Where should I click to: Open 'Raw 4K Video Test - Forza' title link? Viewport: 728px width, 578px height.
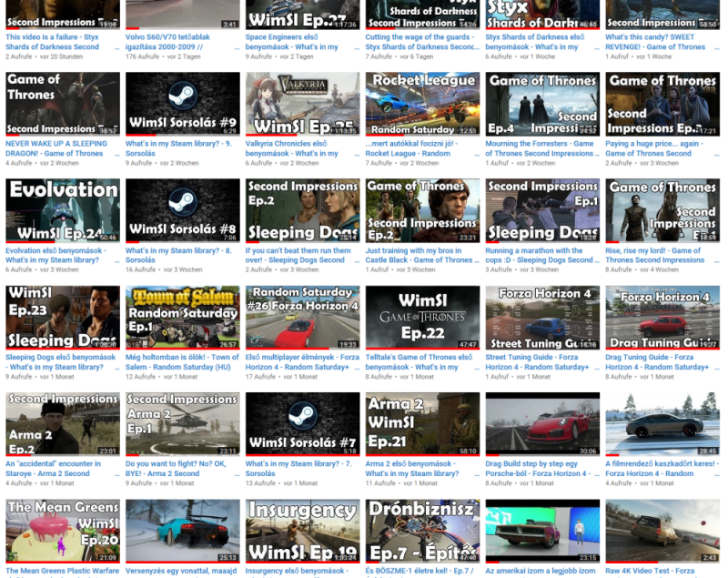coord(650,571)
